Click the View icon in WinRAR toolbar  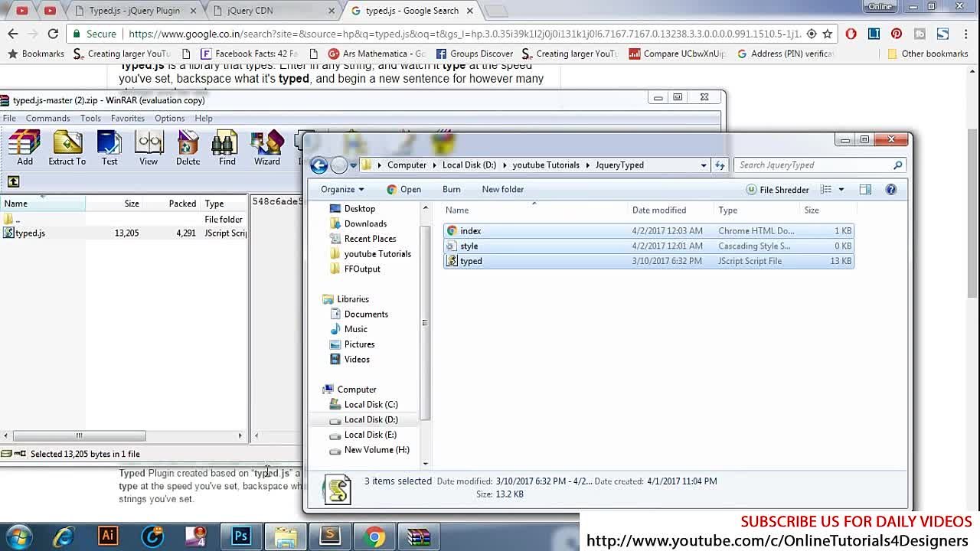pyautogui.click(x=149, y=148)
